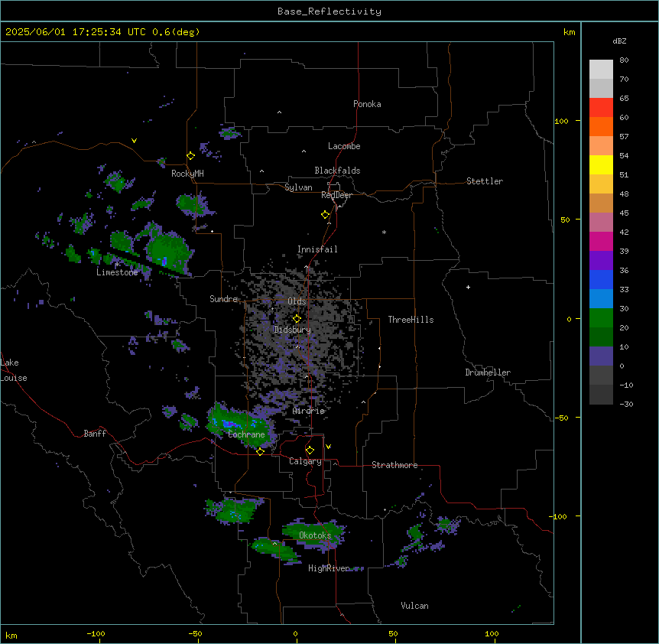The width and height of the screenshot is (659, 644).
Task: Click the white asterisk marker above Limestone label
Action: coord(118,265)
